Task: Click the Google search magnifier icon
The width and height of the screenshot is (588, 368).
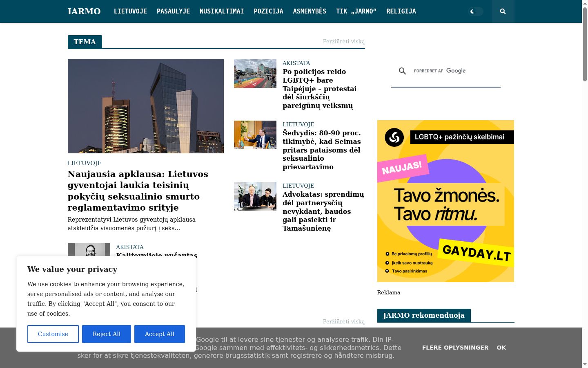Action: pos(402,71)
